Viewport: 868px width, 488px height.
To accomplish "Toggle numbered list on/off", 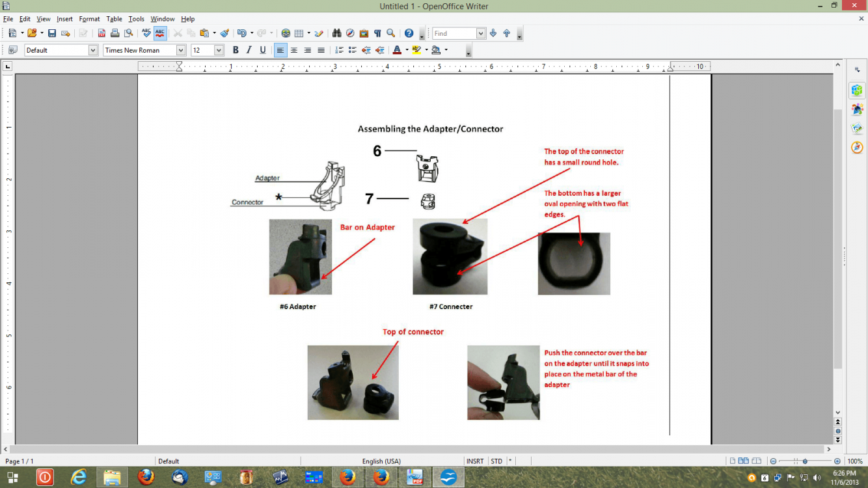I will pos(339,50).
